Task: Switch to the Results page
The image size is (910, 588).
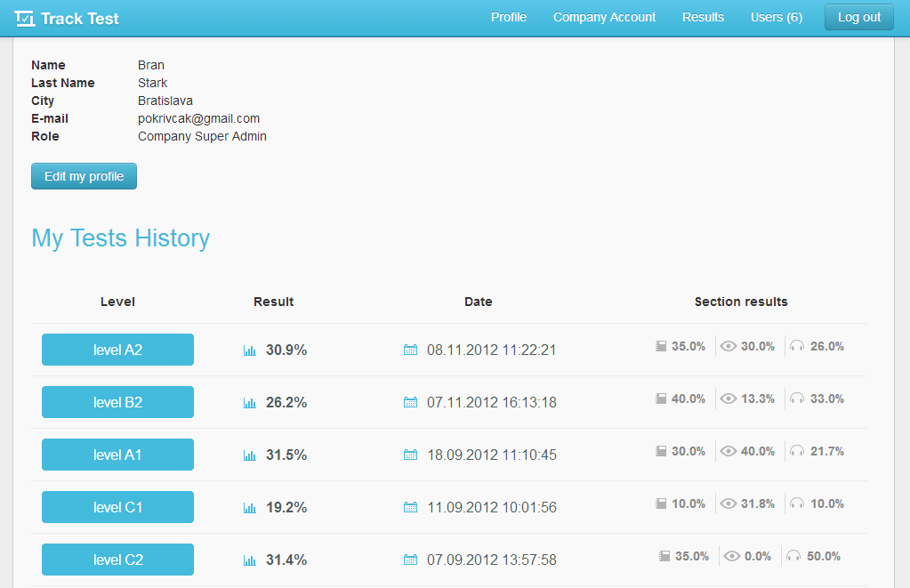Action: [703, 17]
